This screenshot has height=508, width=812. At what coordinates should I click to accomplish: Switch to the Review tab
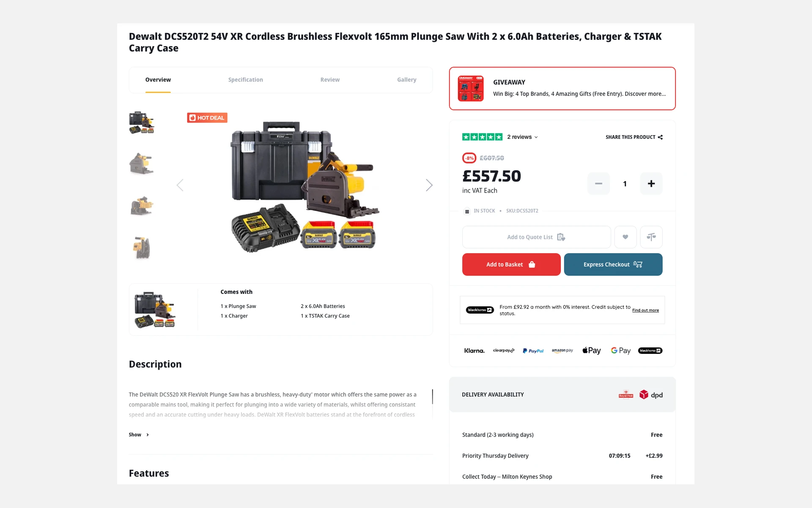[x=330, y=80]
